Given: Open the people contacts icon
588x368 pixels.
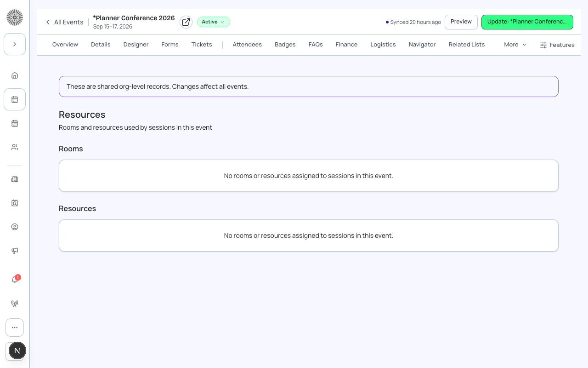Looking at the screenshot, I should click(15, 147).
